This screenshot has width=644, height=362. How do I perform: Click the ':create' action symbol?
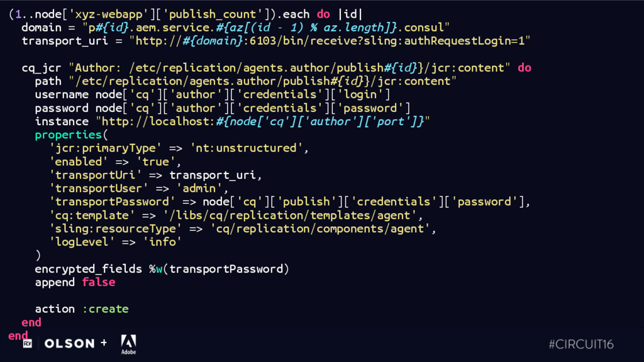click(x=106, y=309)
